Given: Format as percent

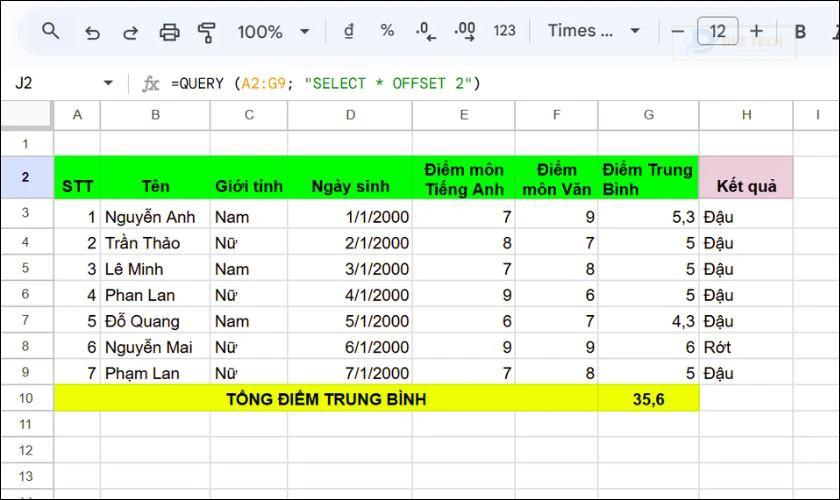Looking at the screenshot, I should [387, 31].
